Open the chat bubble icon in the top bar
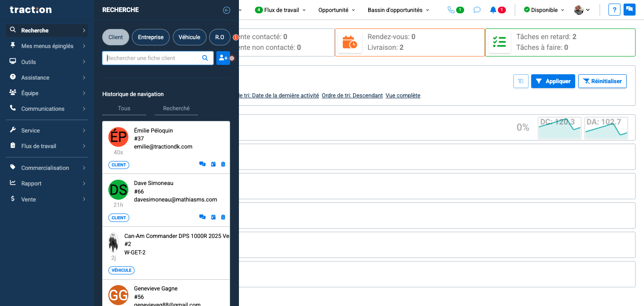 coord(477,9)
